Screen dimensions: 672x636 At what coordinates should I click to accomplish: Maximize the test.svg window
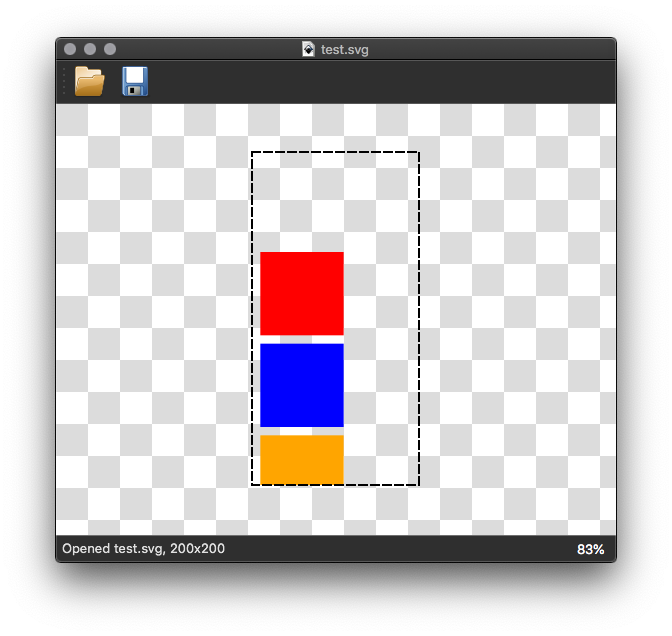coord(110,49)
